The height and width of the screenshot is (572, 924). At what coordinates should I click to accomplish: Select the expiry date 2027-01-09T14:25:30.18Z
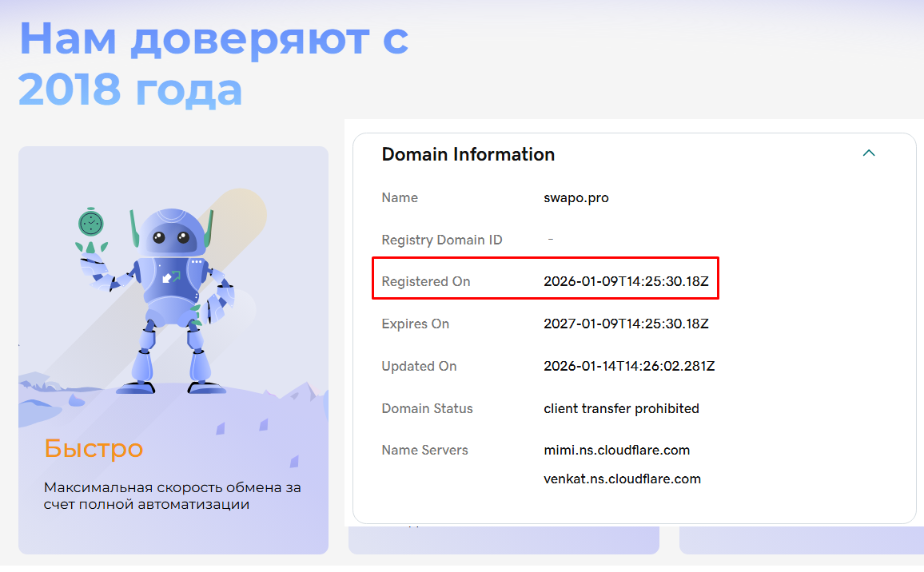(626, 324)
